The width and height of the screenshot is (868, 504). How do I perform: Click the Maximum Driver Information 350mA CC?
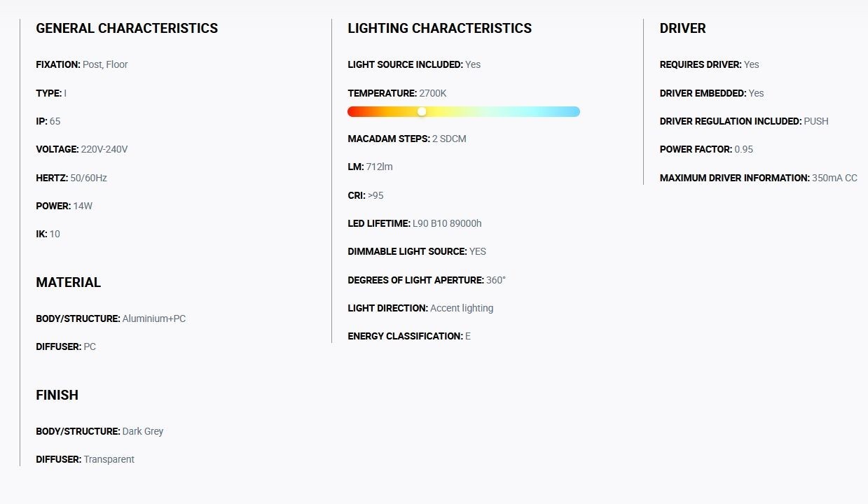(759, 178)
